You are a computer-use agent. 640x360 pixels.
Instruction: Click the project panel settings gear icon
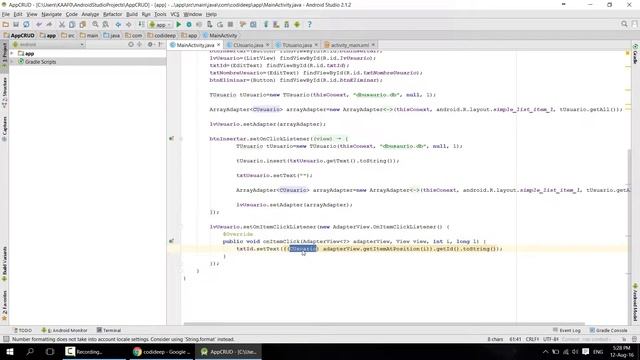(x=151, y=44)
